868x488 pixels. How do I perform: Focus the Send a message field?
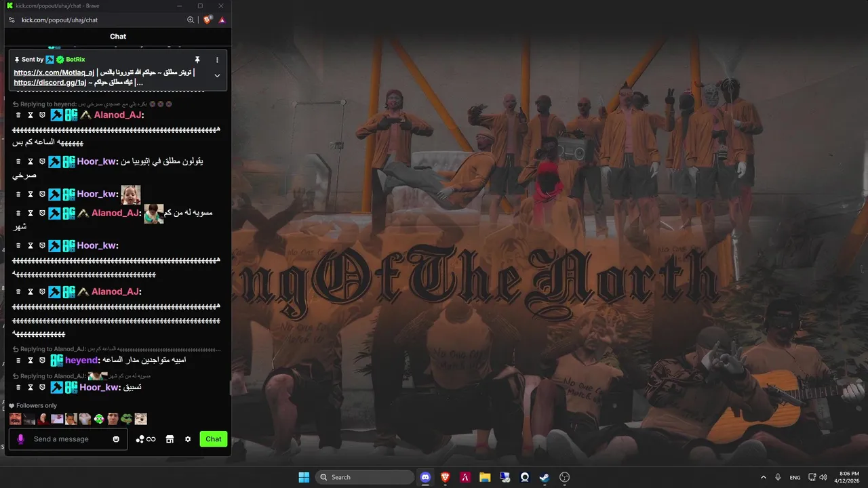[68, 439]
